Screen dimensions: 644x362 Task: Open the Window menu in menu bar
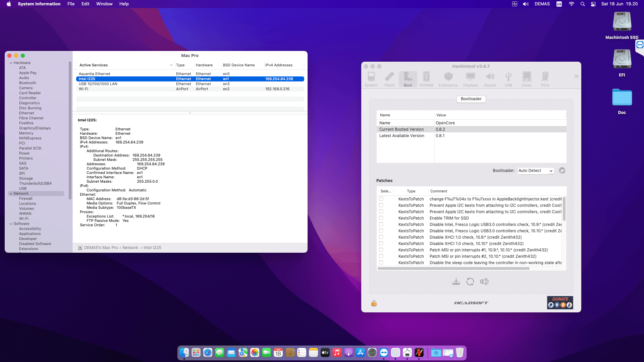pos(104,4)
